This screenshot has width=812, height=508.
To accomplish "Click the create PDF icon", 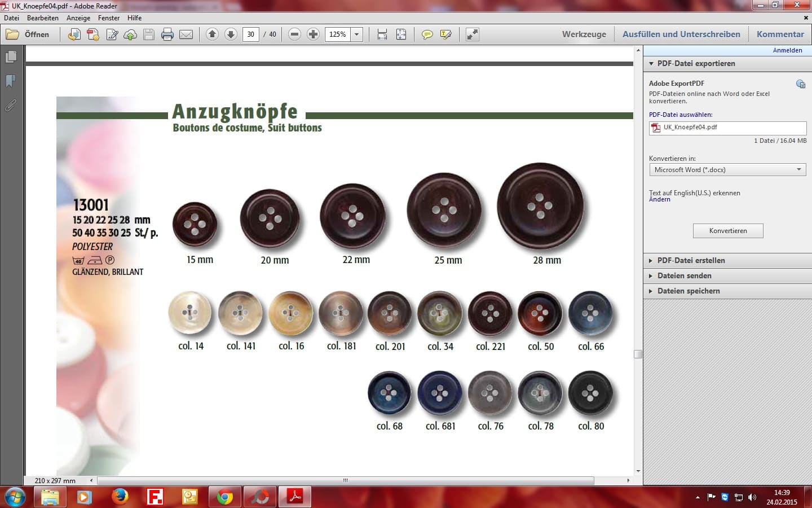I will tap(93, 34).
